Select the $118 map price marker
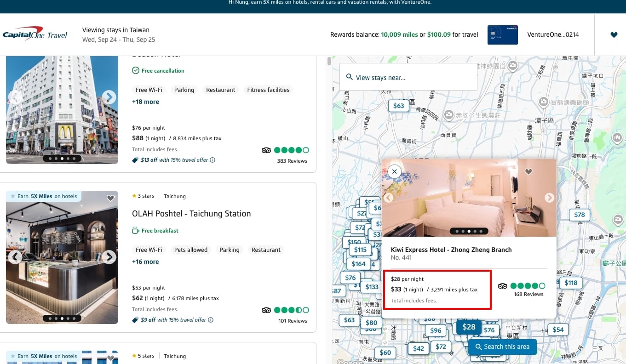The height and width of the screenshot is (364, 626). 571,283
